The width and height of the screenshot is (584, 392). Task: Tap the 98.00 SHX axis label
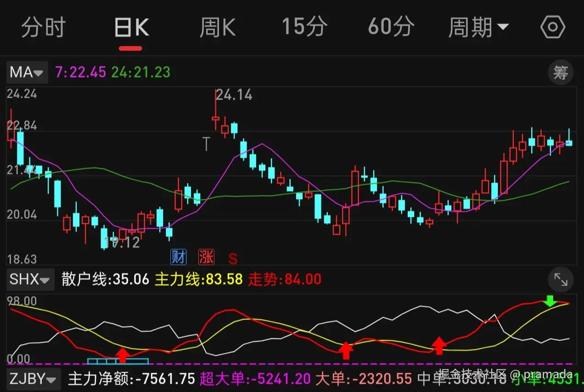tap(22, 302)
